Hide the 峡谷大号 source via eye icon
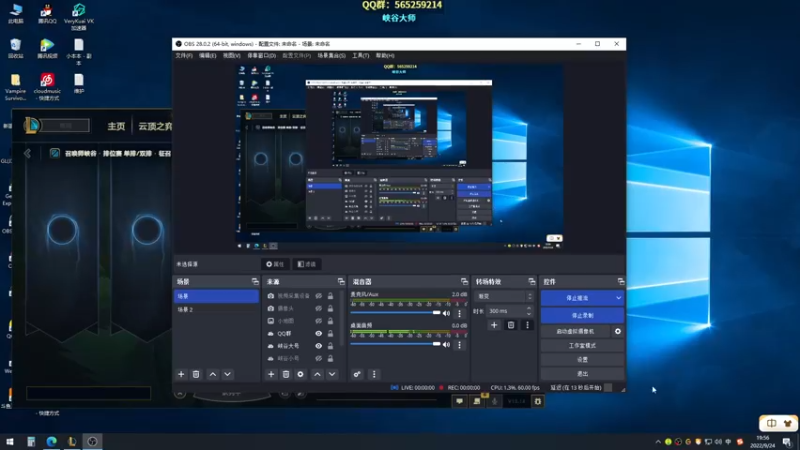 click(x=318, y=346)
